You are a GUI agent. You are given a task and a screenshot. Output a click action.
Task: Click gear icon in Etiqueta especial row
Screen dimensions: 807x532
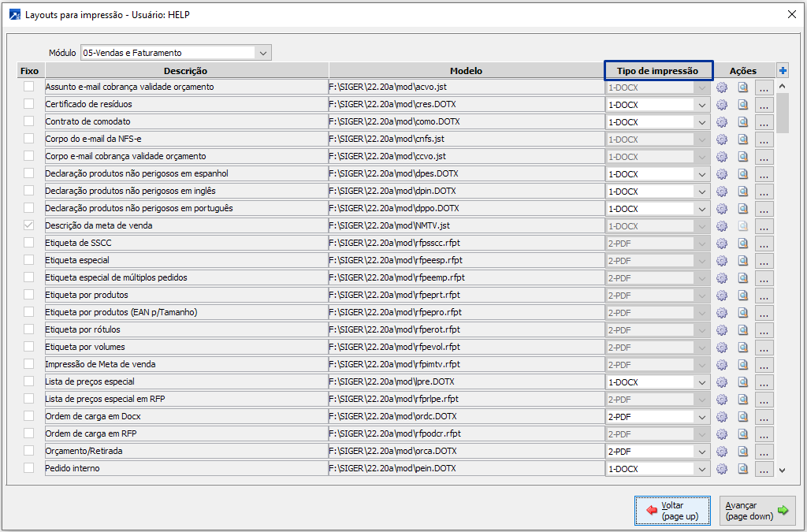pos(722,260)
